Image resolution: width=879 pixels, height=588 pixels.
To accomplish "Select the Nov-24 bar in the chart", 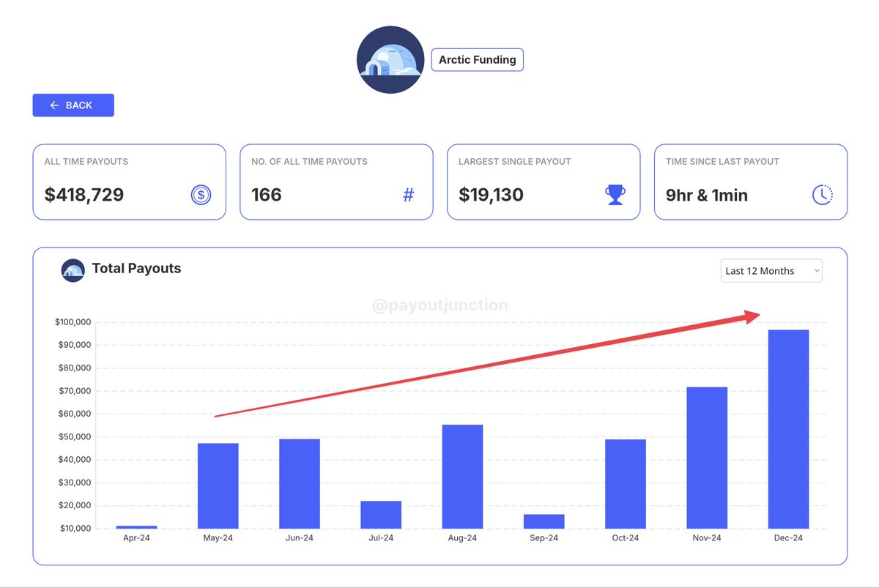I will [x=707, y=458].
